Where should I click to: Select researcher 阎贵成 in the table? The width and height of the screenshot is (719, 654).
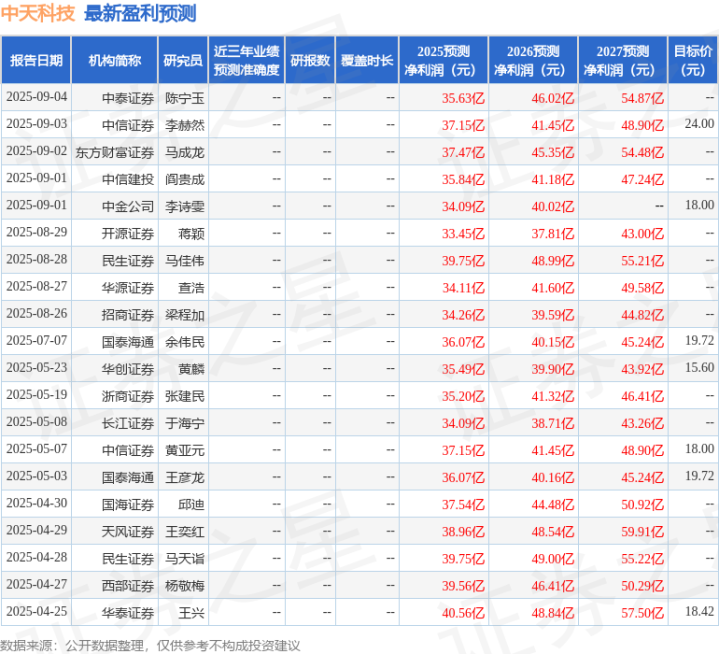(185, 179)
